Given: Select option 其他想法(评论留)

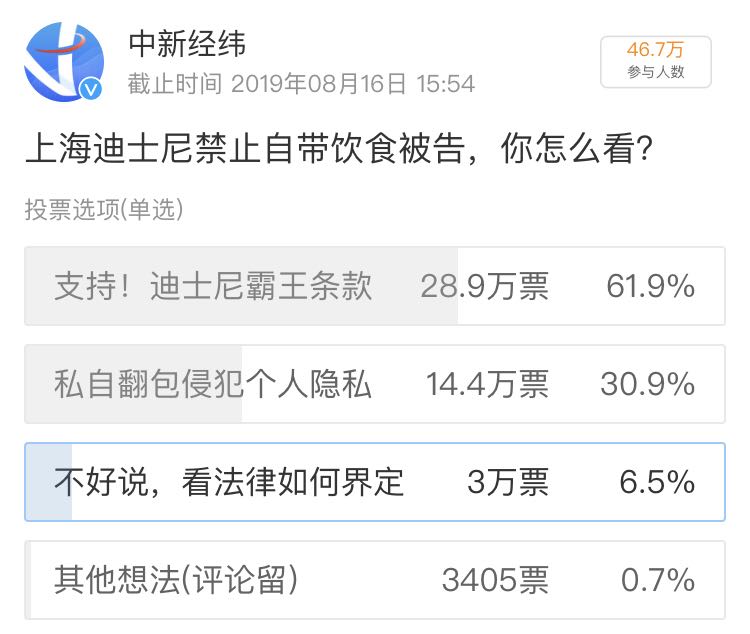Looking at the screenshot, I should tap(175, 579).
